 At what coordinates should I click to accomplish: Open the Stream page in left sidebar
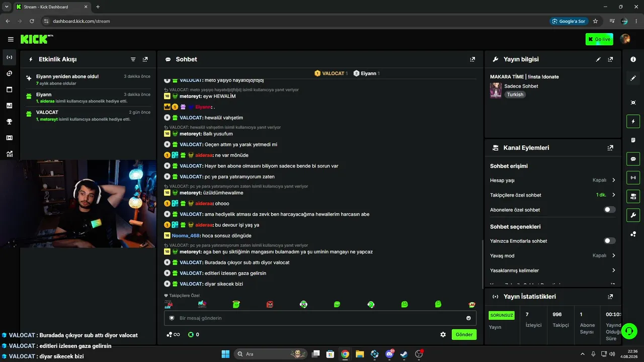pyautogui.click(x=9, y=57)
